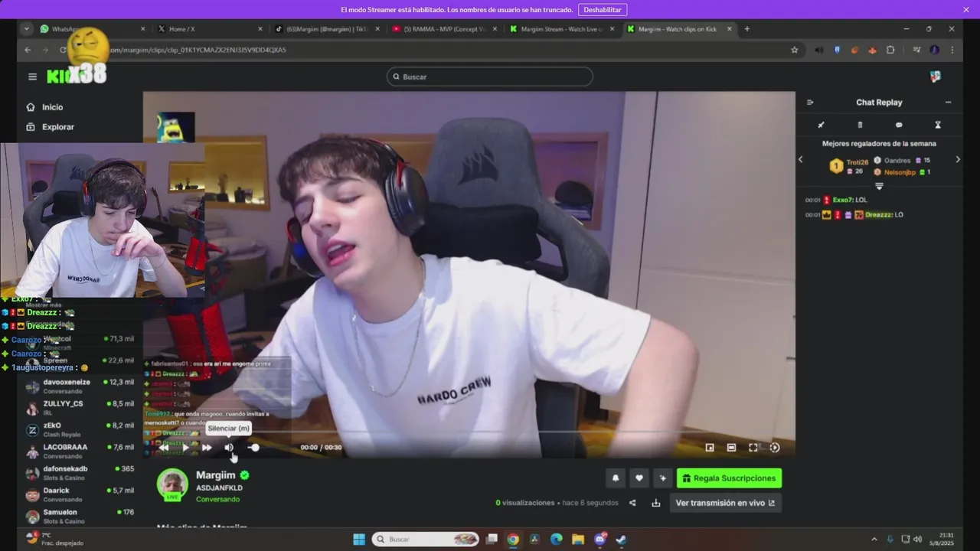Click the trash icon under Chat Replay

[x=860, y=125]
